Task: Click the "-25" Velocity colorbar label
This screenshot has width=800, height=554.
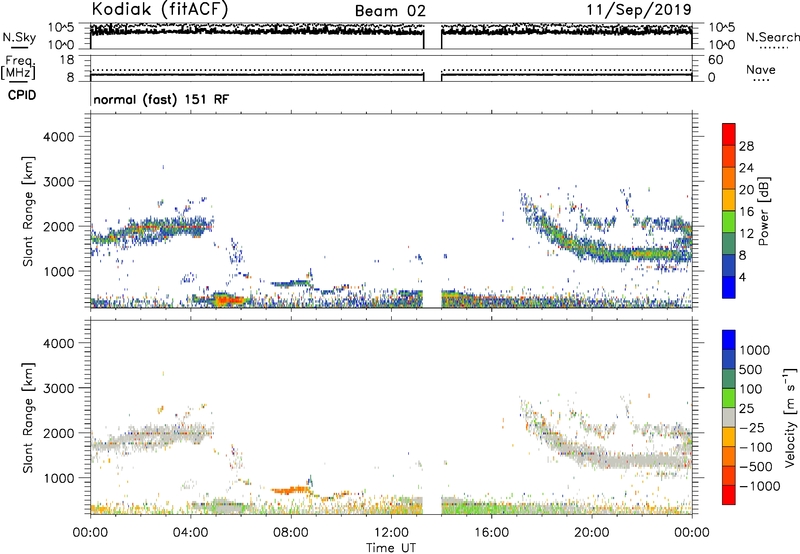Action: tap(753, 428)
